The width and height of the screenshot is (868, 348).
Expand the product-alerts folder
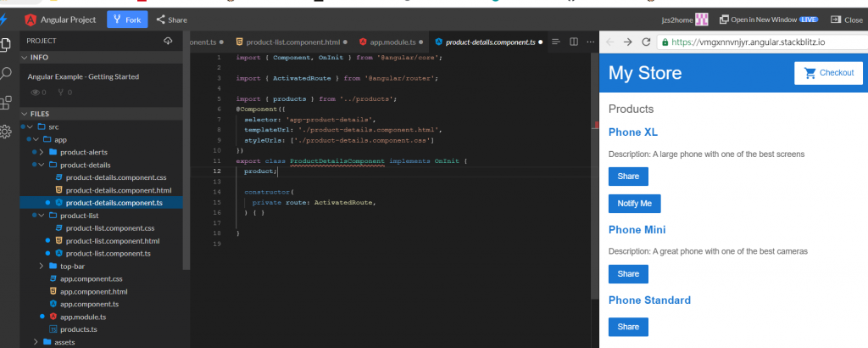point(42,152)
